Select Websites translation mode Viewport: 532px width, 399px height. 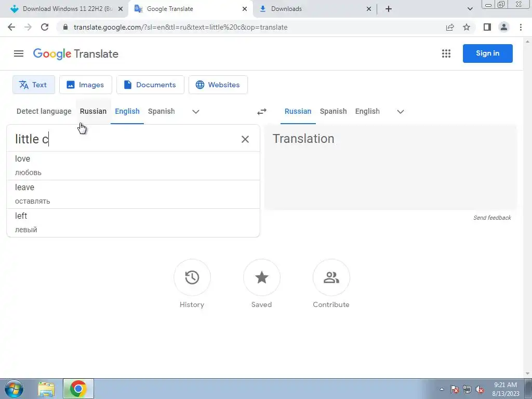[218, 85]
